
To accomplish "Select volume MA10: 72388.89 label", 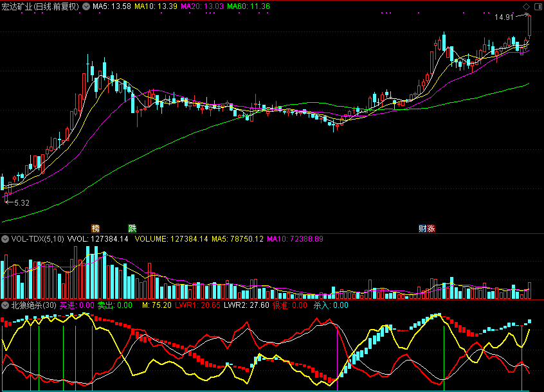I will pos(295,239).
